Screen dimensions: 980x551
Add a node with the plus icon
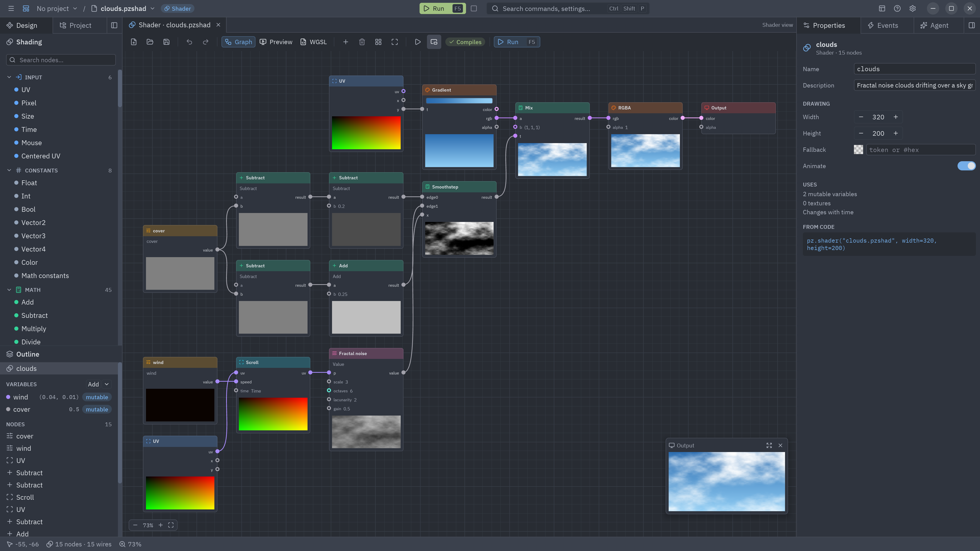pyautogui.click(x=346, y=42)
